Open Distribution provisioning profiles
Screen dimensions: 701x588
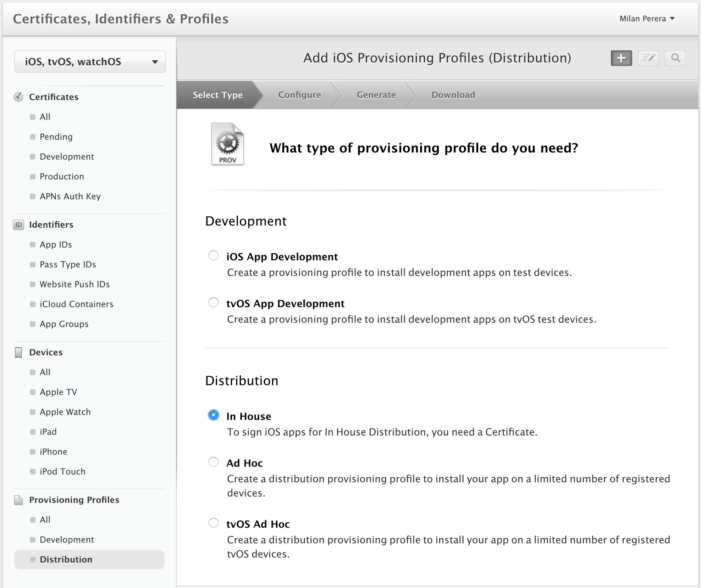pyautogui.click(x=89, y=559)
